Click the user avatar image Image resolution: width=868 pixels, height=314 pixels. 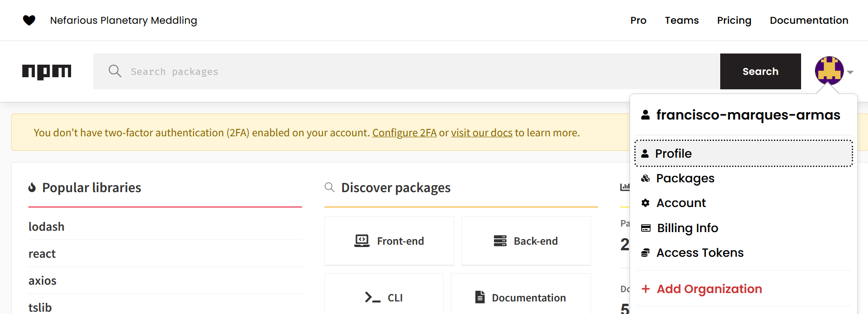[829, 71]
